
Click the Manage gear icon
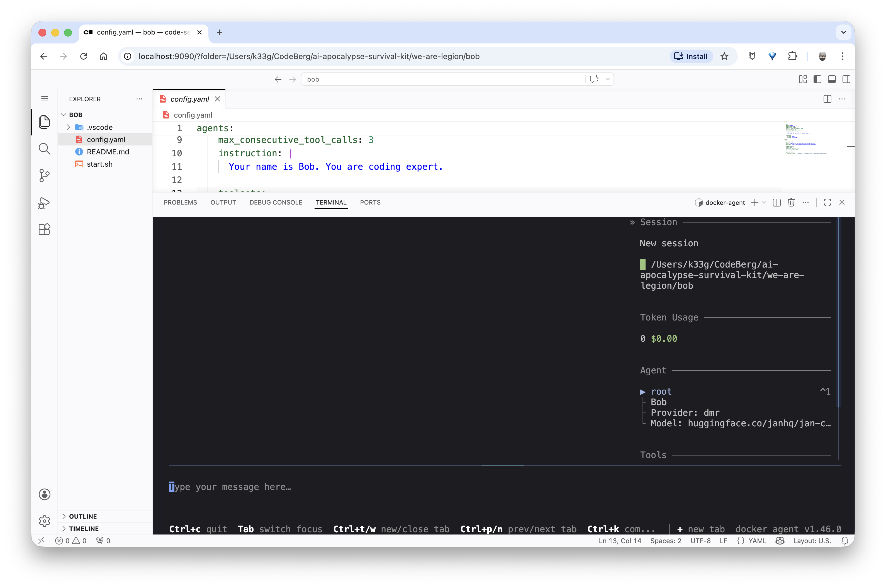pos(44,521)
